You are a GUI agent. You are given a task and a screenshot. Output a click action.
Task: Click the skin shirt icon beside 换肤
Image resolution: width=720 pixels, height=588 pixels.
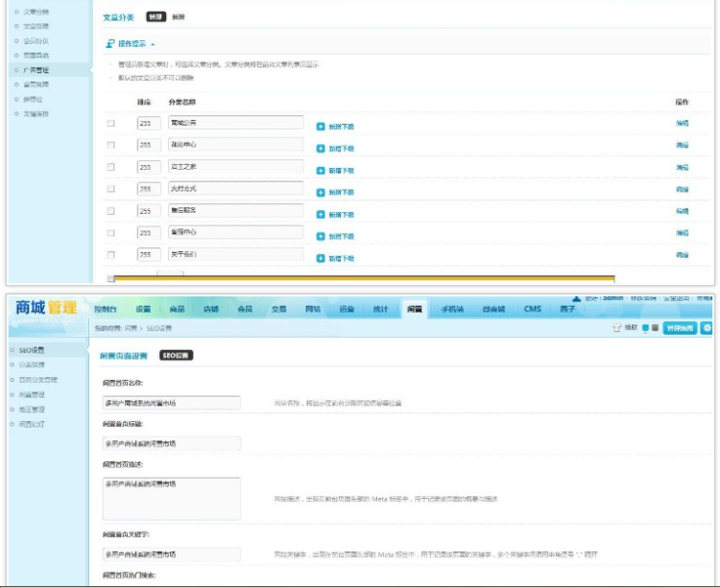pyautogui.click(x=616, y=328)
